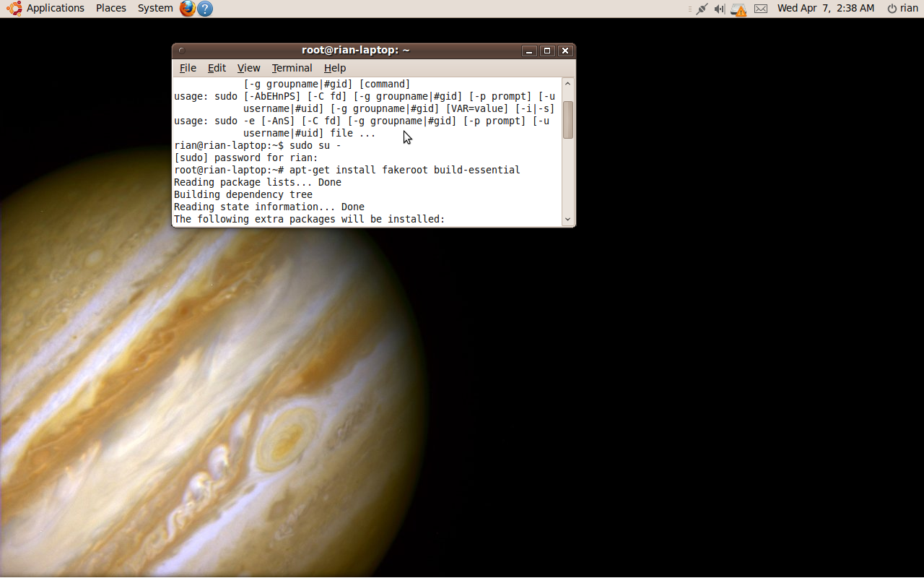Click the terminal scroll up arrow

[567, 84]
